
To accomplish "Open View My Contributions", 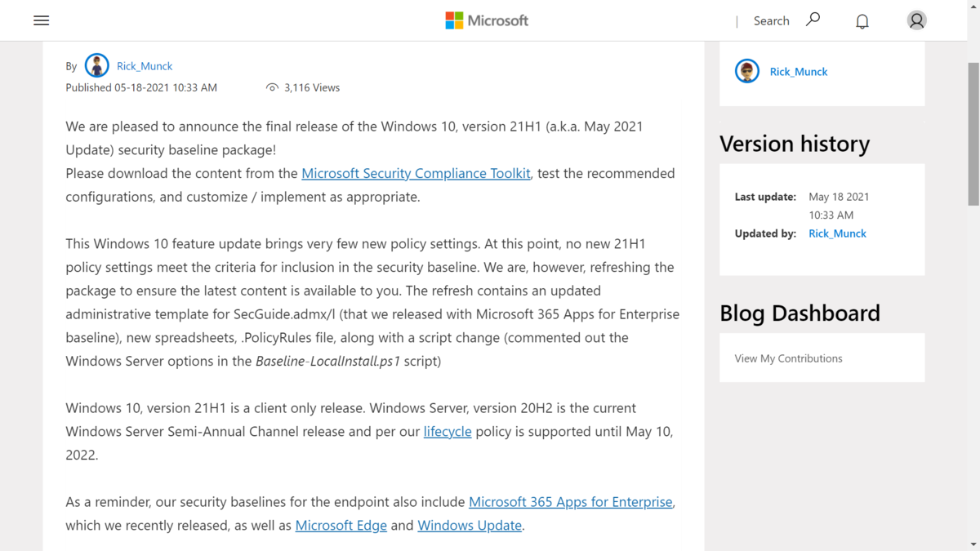I will (788, 358).
